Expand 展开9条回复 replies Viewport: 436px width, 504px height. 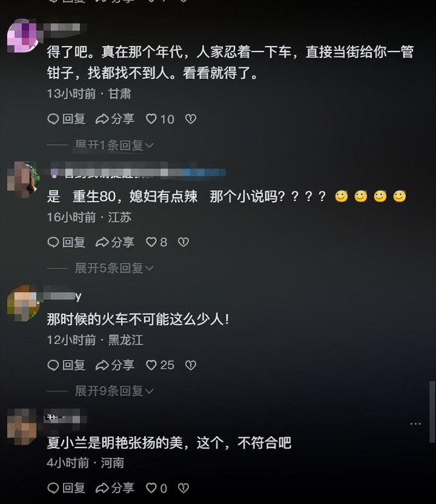coord(114,391)
